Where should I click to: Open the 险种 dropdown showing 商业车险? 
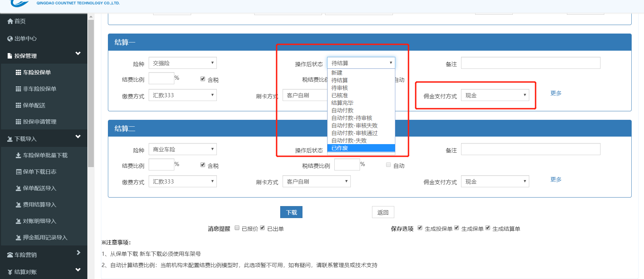(x=183, y=149)
